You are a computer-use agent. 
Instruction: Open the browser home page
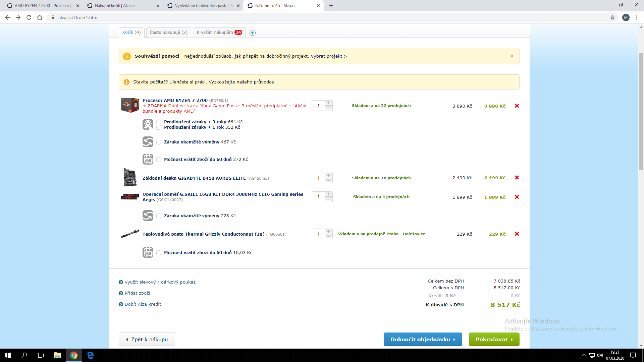tap(40, 17)
